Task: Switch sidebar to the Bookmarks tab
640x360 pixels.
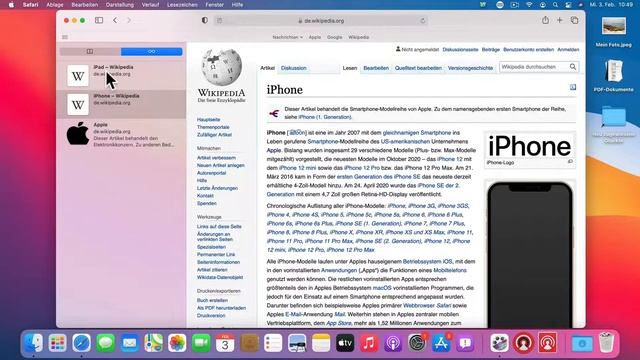Action: coord(90,51)
